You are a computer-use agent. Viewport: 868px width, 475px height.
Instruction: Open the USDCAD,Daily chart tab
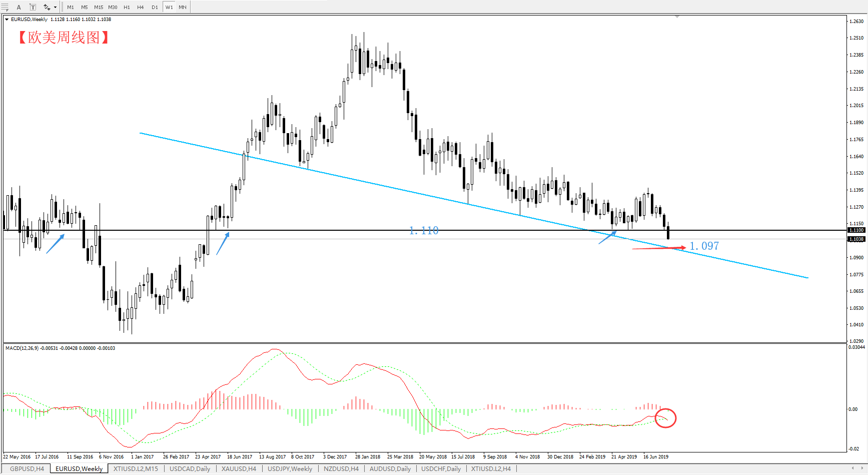point(190,469)
